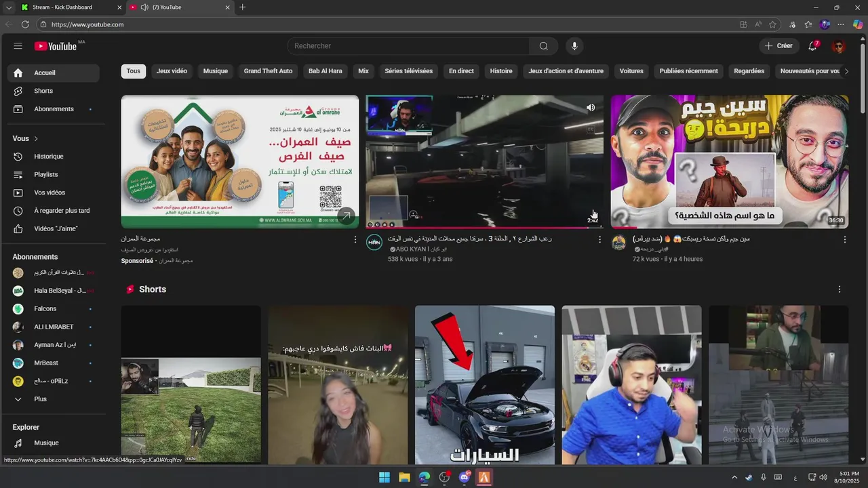Expand the Vous section chevron
Screen dimensions: 868x488
click(36, 139)
